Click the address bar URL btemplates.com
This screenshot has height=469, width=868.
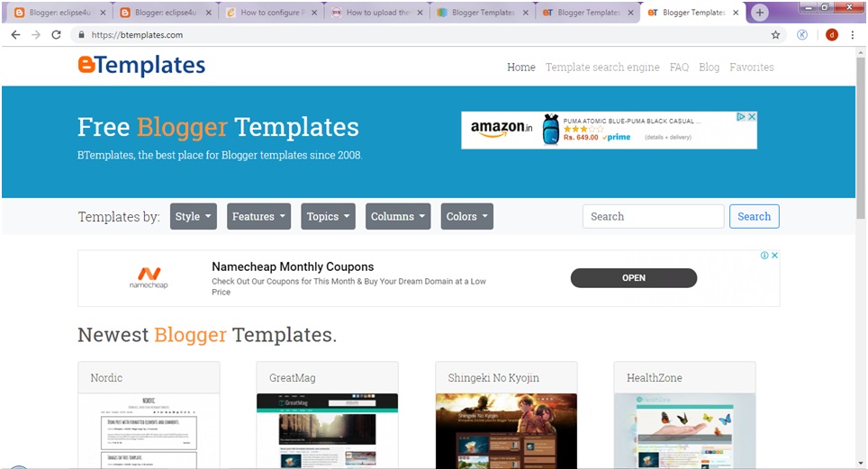click(x=137, y=35)
